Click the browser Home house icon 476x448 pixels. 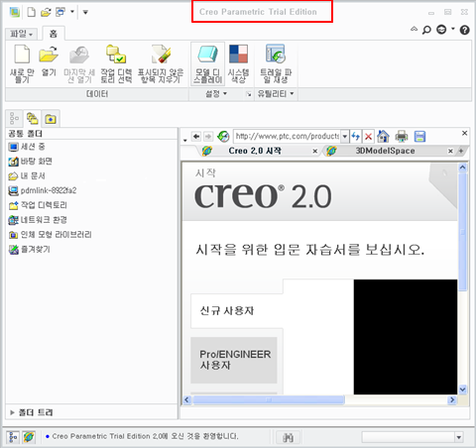point(383,136)
